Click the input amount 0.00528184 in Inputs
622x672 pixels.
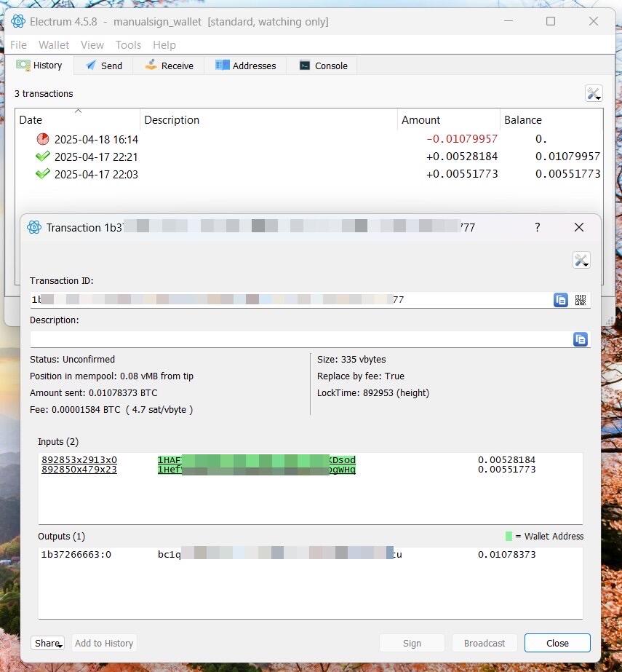[507, 460]
